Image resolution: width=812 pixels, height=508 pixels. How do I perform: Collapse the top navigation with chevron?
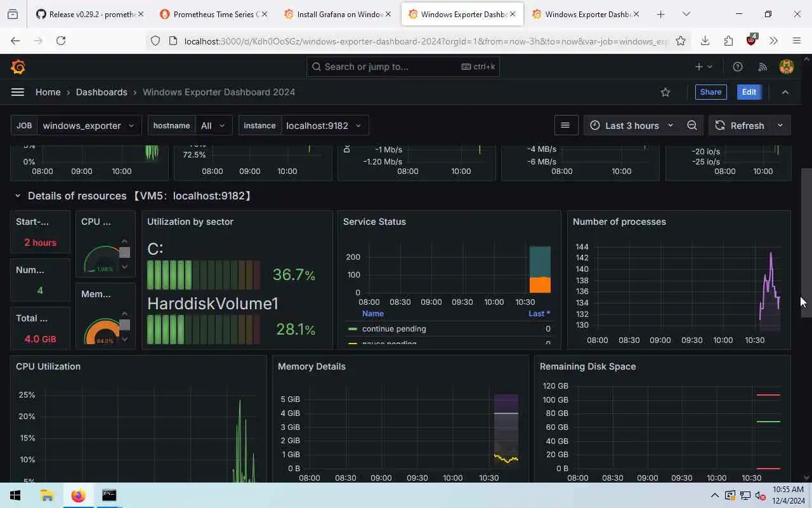tap(785, 92)
